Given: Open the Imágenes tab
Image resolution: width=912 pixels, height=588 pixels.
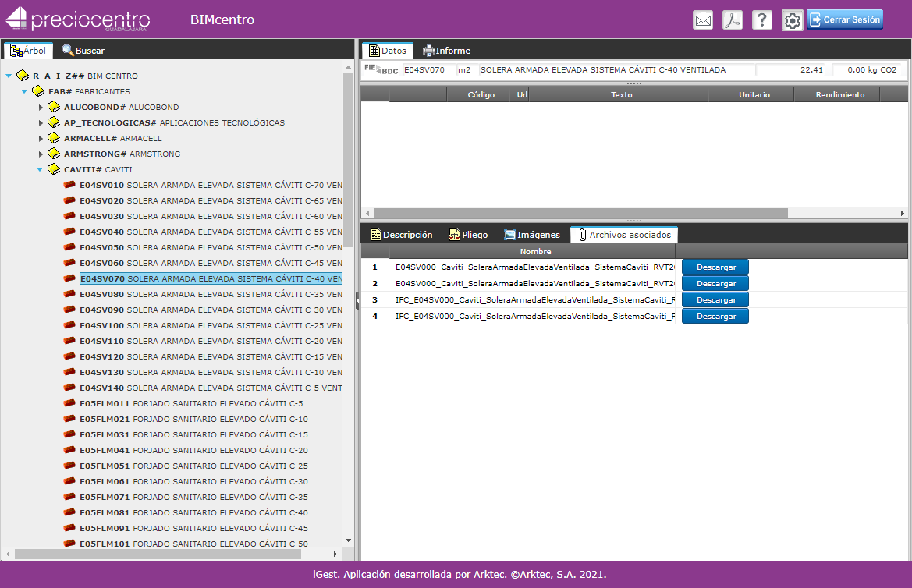Looking at the screenshot, I should click(x=531, y=235).
